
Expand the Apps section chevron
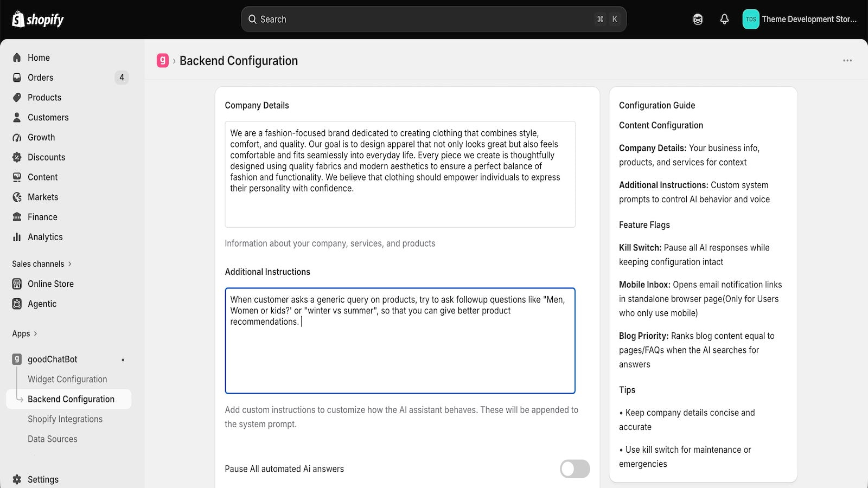36,333
